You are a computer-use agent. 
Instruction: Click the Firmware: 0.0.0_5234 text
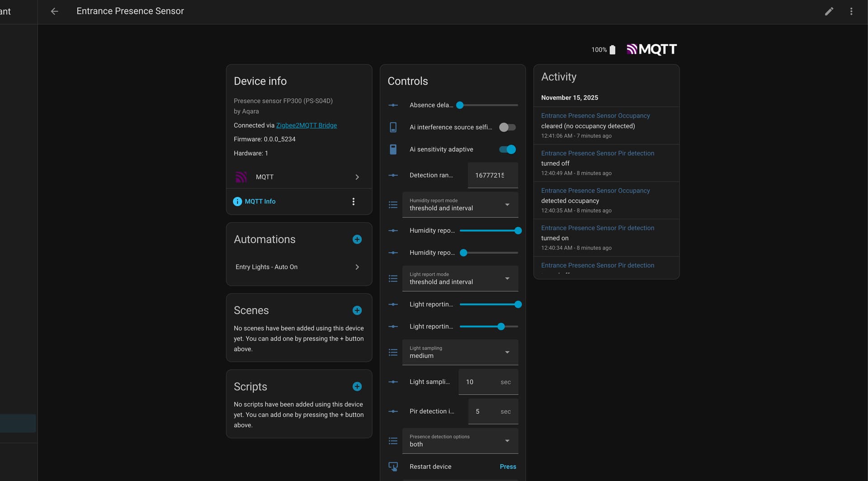(264, 139)
